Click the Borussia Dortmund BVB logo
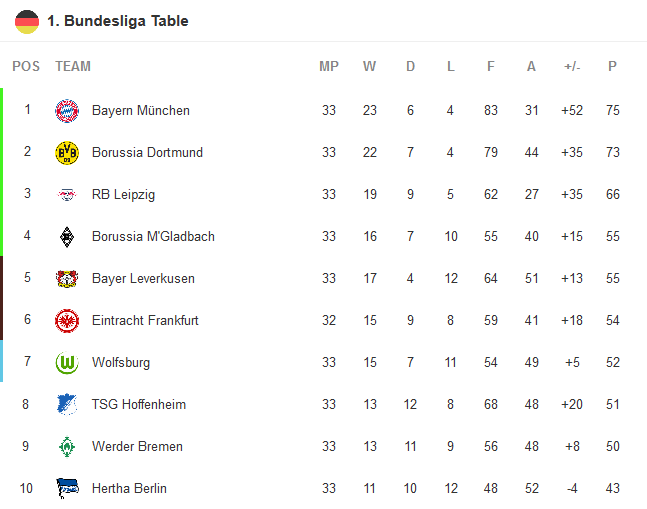The height and width of the screenshot is (509, 647). (67, 153)
